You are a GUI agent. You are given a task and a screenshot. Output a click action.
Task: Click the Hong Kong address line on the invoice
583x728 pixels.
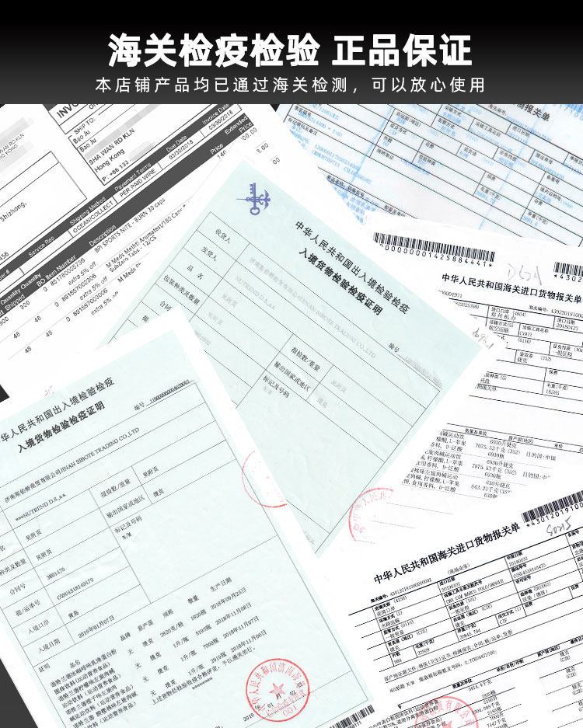[x=109, y=160]
